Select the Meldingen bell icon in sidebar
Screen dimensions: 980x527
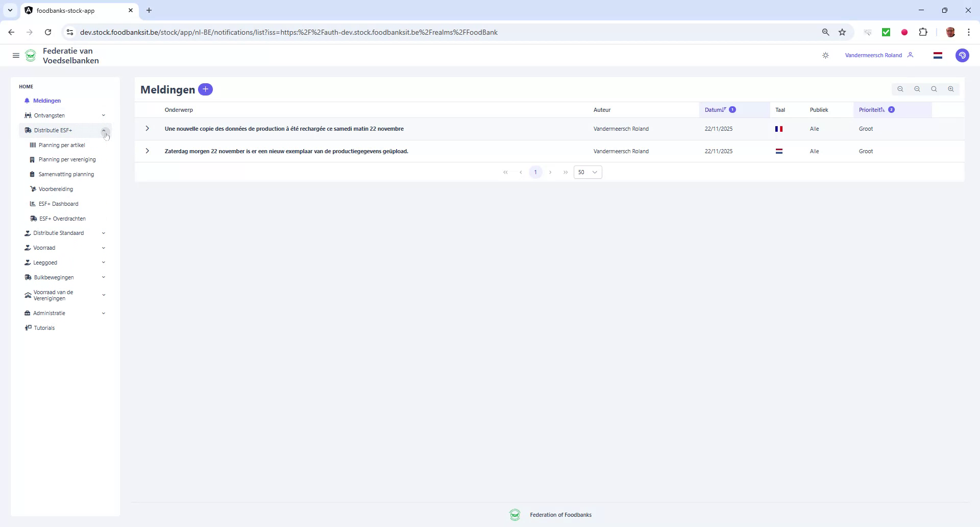28,101
